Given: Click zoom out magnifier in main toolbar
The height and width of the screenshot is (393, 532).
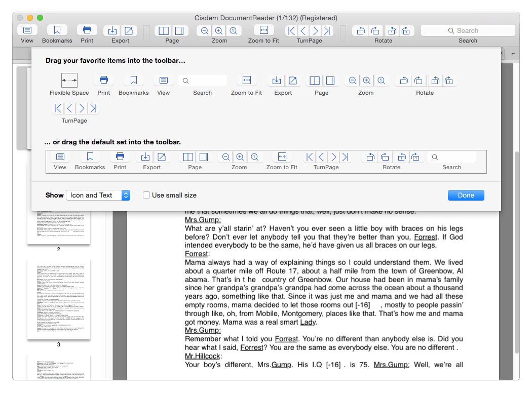Looking at the screenshot, I should coord(205,30).
